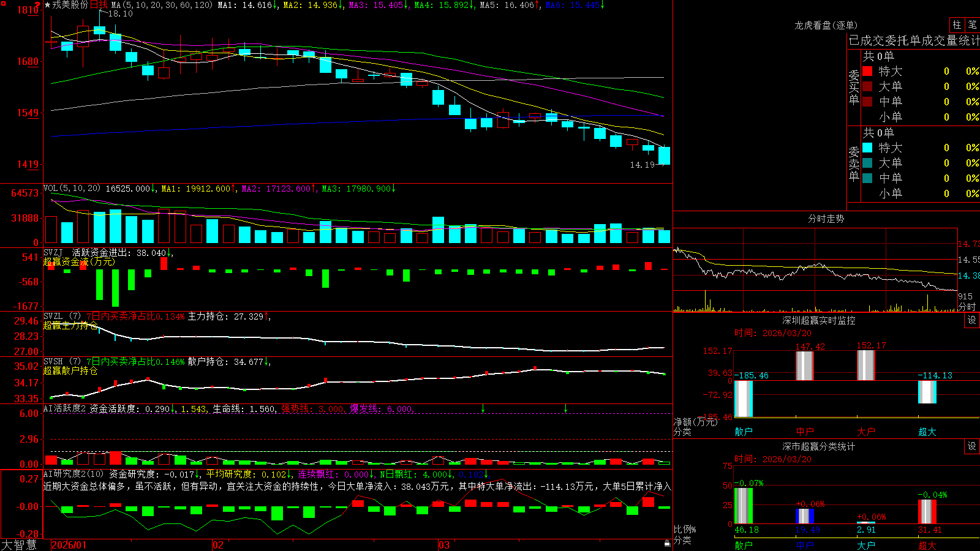The height and width of the screenshot is (551, 980).
Task: Click the 超赢散户持仓 label
Action: pos(70,370)
